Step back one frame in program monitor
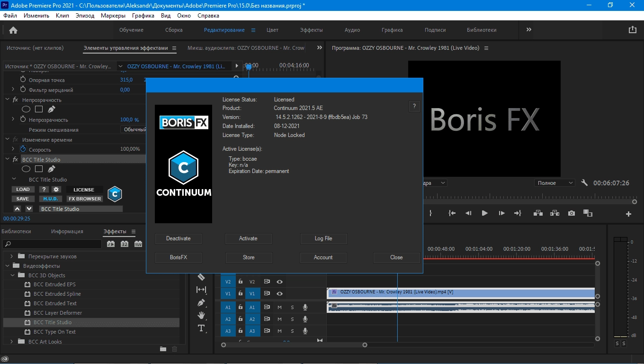The height and width of the screenshot is (364, 644). point(468,213)
